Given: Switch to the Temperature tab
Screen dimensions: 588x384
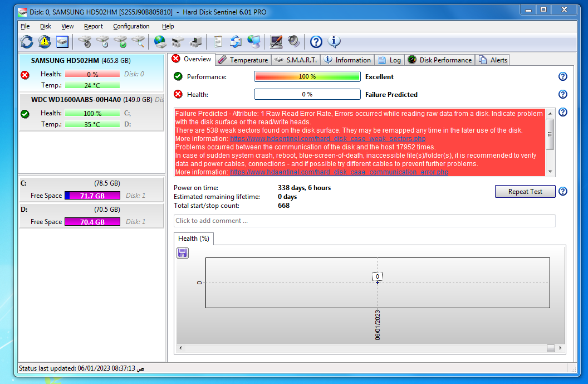Looking at the screenshot, I should (243, 60).
